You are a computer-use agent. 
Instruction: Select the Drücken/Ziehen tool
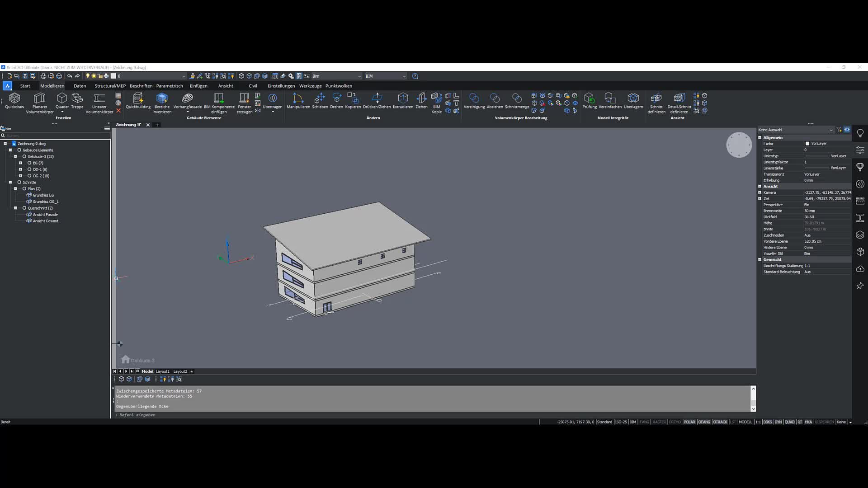pyautogui.click(x=377, y=101)
